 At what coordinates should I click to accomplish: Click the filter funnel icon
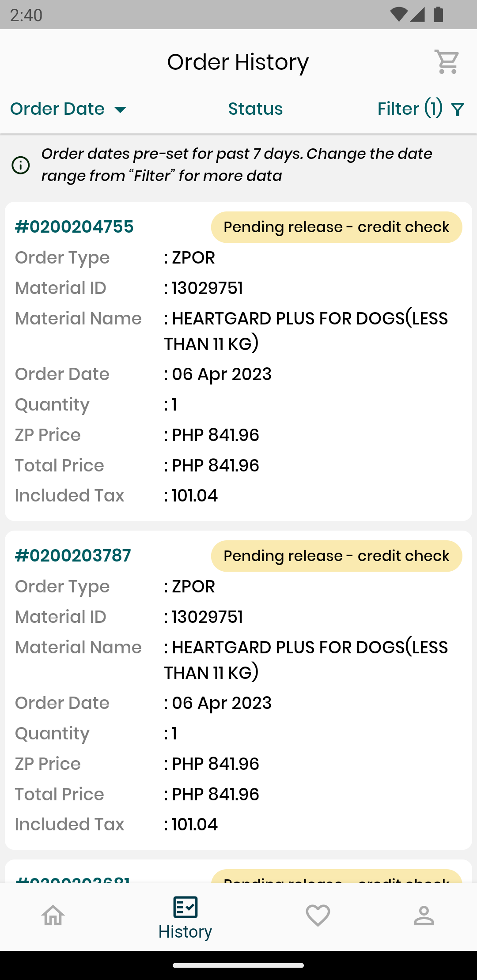coord(458,109)
